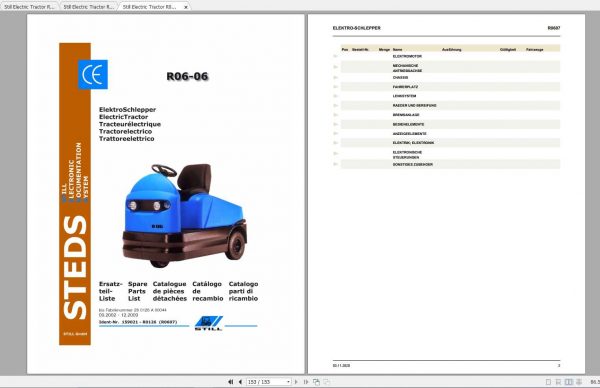Open the FAHRERPLATZ entry
The image size is (600, 388).
405,87
